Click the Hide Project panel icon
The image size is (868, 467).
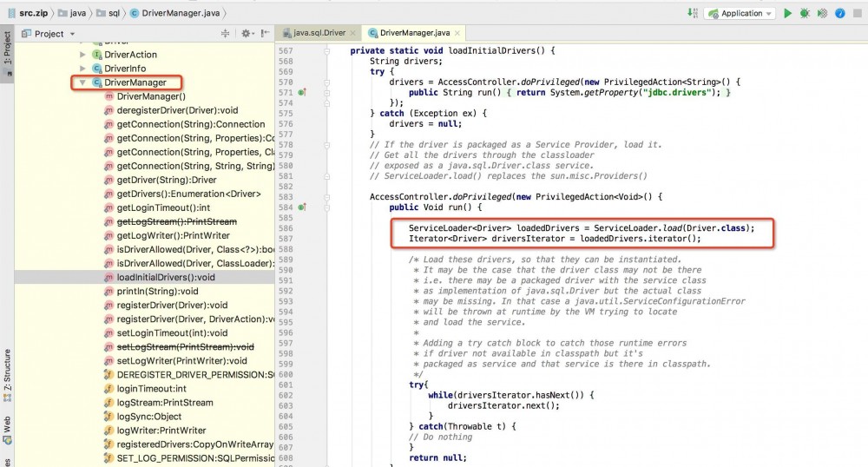pos(265,33)
